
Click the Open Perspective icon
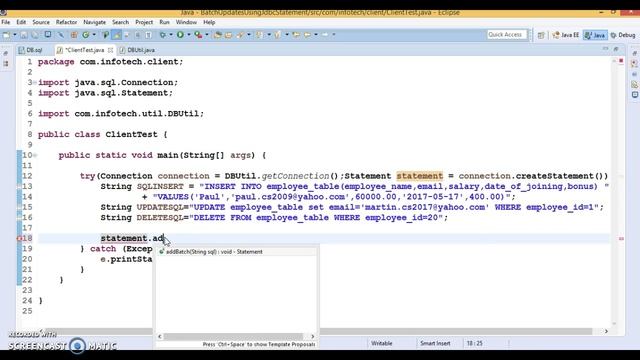point(541,36)
